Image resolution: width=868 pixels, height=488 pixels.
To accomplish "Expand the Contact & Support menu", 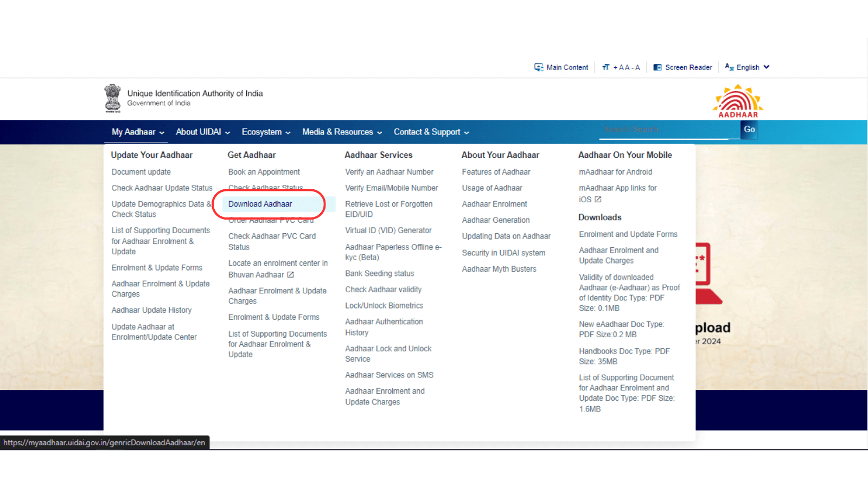I will pyautogui.click(x=431, y=132).
